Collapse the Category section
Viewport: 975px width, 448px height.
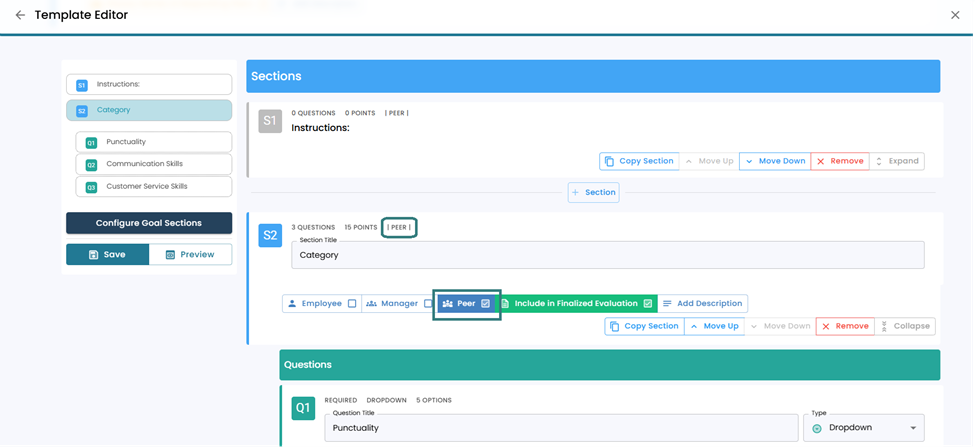pyautogui.click(x=905, y=327)
